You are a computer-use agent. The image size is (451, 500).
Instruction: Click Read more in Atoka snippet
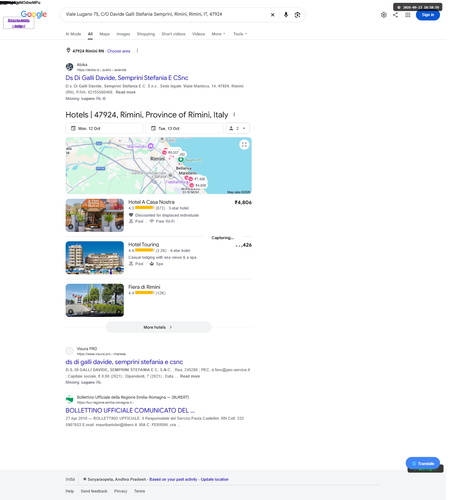[126, 92]
